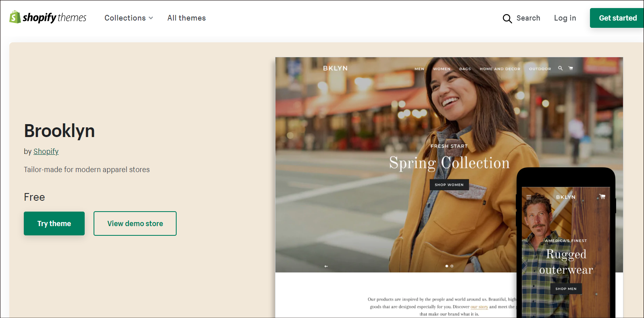This screenshot has height=318, width=644.
Task: Click View demo store button
Action: [x=135, y=223]
